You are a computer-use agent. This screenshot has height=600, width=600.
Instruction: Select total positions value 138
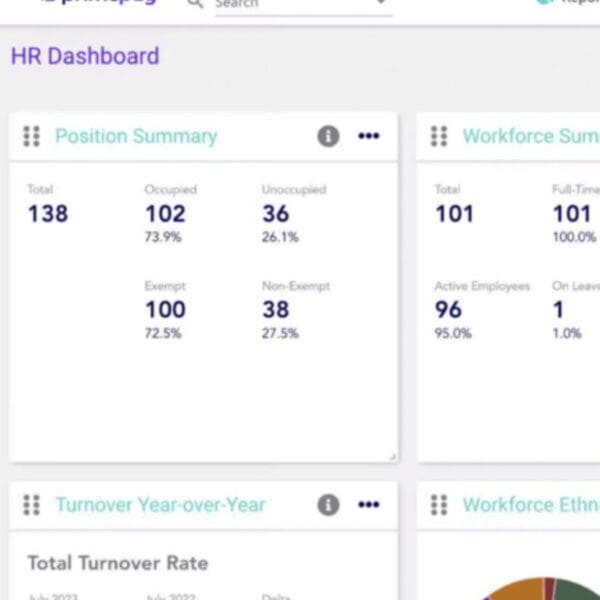48,214
